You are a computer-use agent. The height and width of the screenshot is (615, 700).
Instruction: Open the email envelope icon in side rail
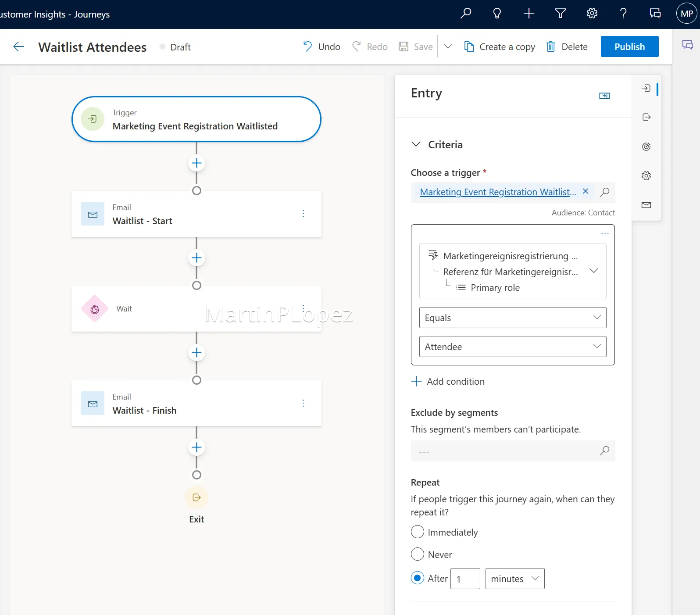[x=646, y=205]
